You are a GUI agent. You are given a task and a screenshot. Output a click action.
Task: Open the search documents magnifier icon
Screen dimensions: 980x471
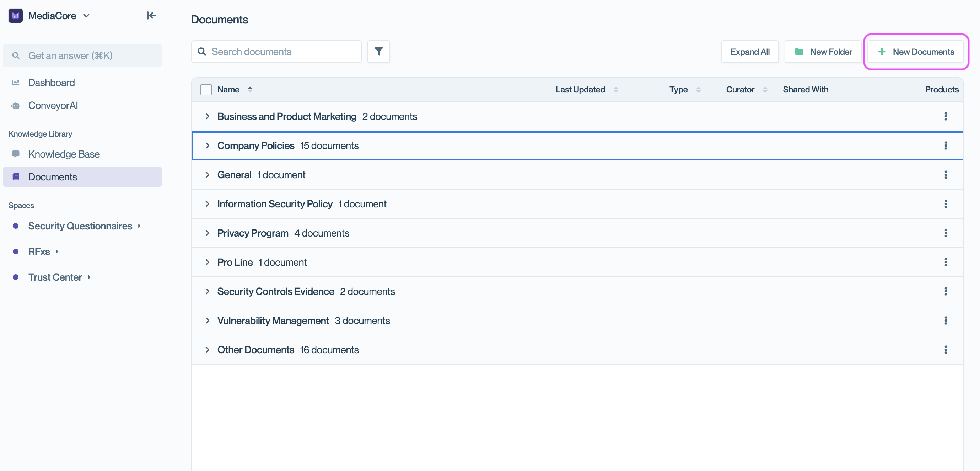click(202, 51)
